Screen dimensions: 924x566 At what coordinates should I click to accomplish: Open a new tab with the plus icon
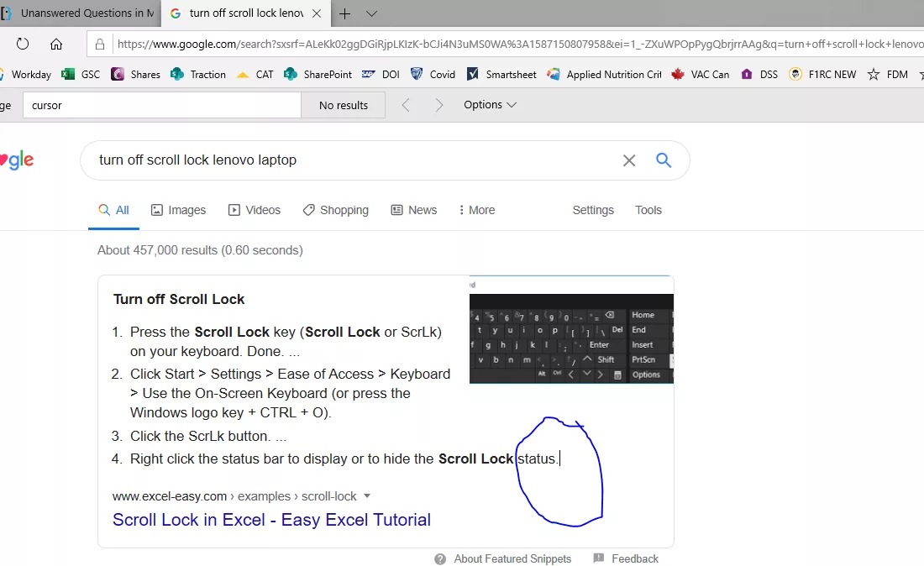coord(344,13)
